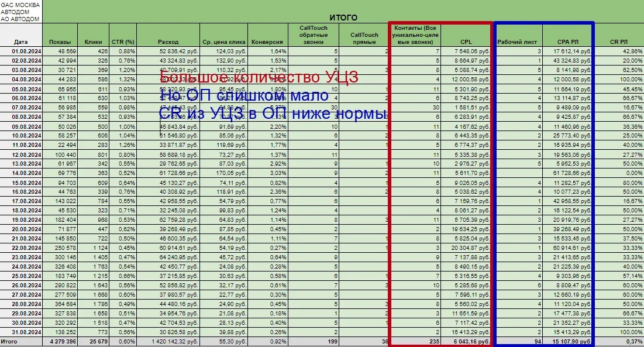Select the Расход column header cell

168,42
